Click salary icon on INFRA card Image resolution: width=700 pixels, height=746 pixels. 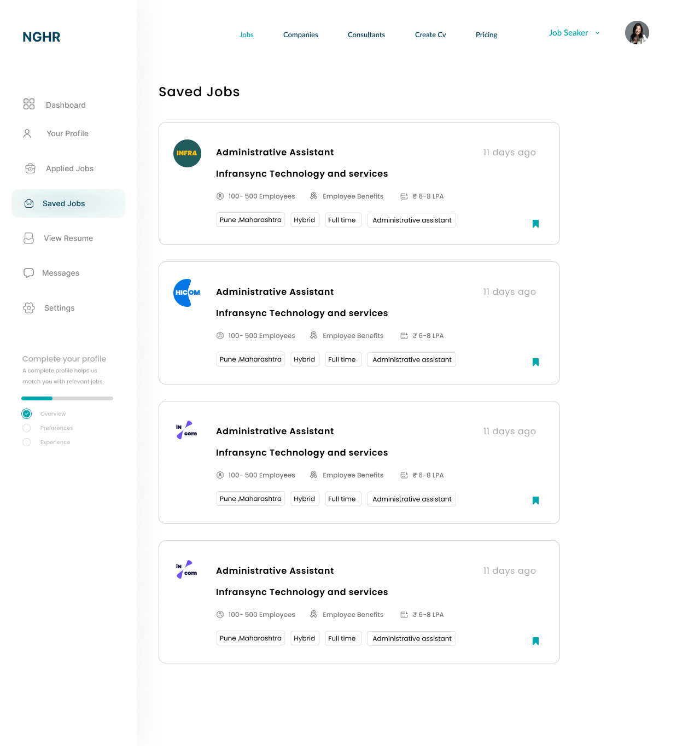coord(404,196)
